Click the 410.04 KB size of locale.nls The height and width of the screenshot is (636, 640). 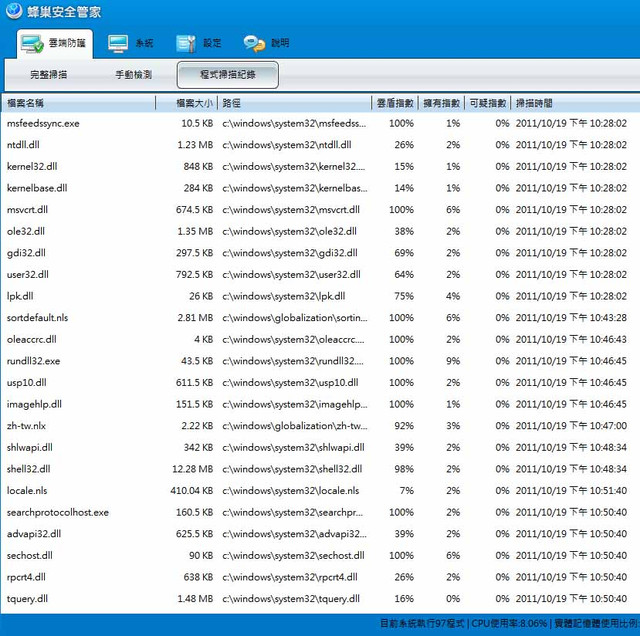[192, 491]
